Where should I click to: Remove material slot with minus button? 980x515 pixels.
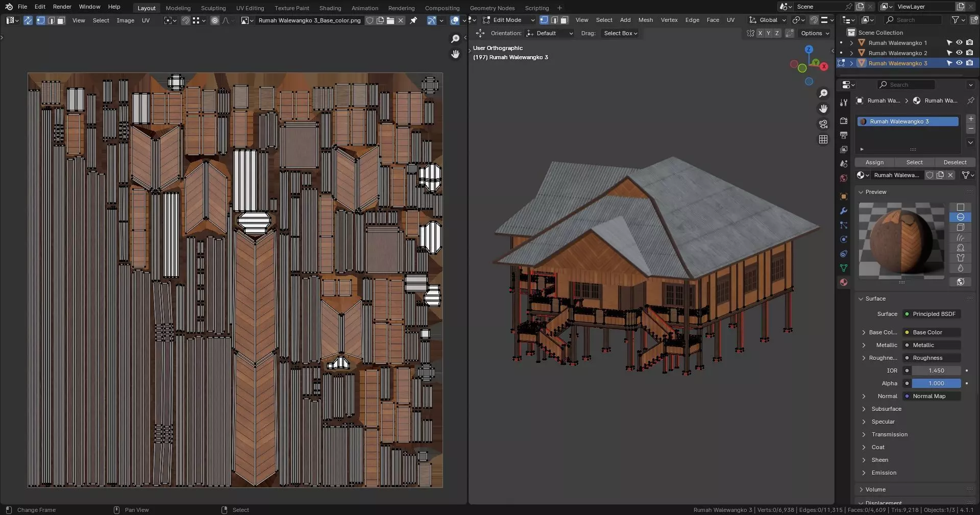(x=971, y=129)
